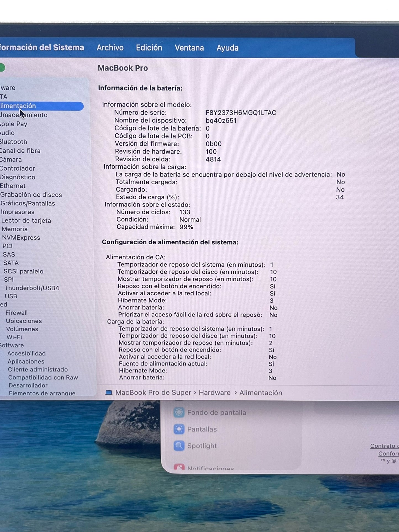Open Fondo de pantalla in Settings window
The width and height of the screenshot is (399, 532).
(216, 412)
